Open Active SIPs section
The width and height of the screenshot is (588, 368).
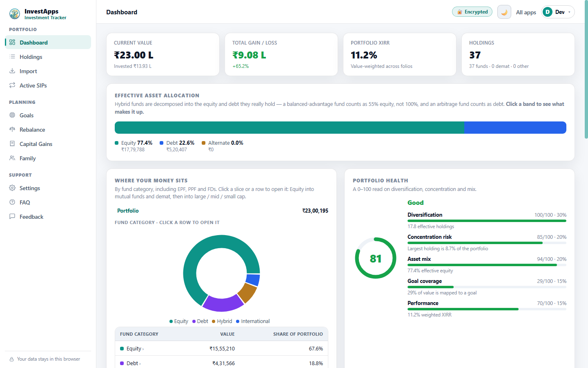[48, 85]
